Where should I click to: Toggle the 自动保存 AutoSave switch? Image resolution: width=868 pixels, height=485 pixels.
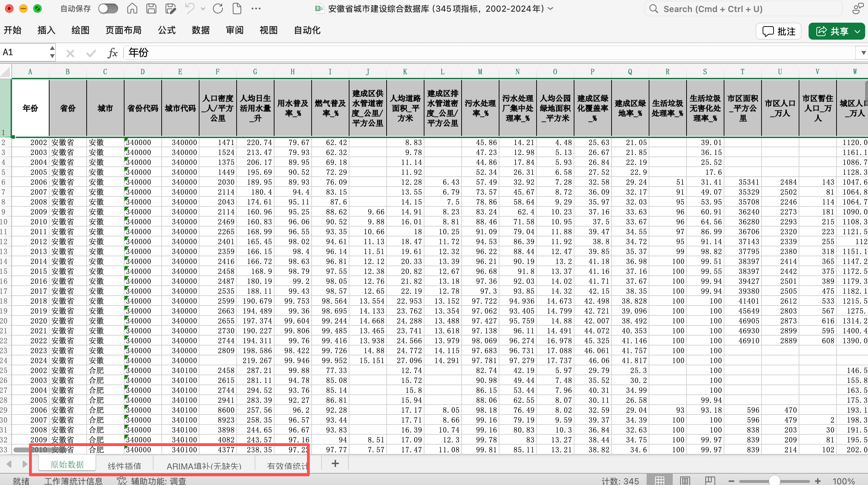coord(108,8)
